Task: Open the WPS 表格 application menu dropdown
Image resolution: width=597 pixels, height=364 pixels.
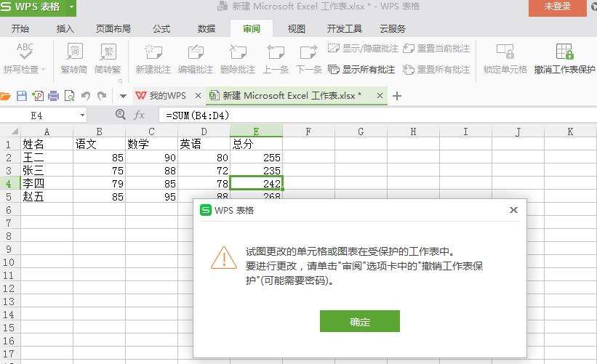Action: point(71,7)
